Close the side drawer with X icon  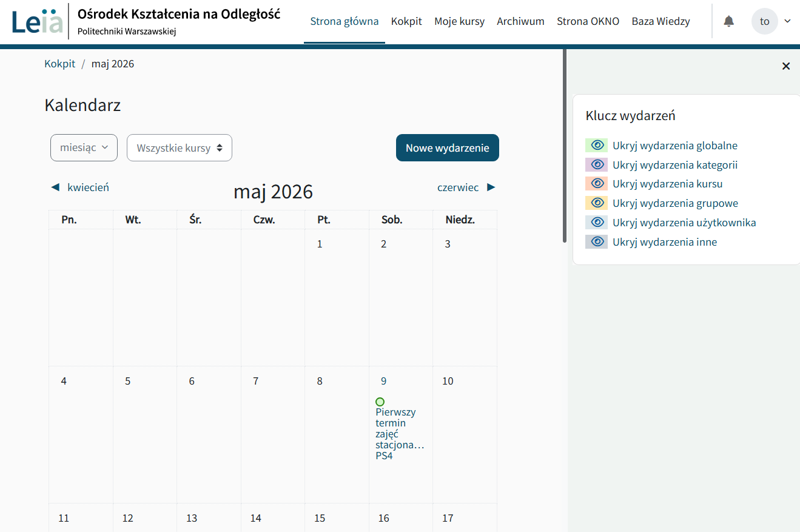click(x=786, y=66)
